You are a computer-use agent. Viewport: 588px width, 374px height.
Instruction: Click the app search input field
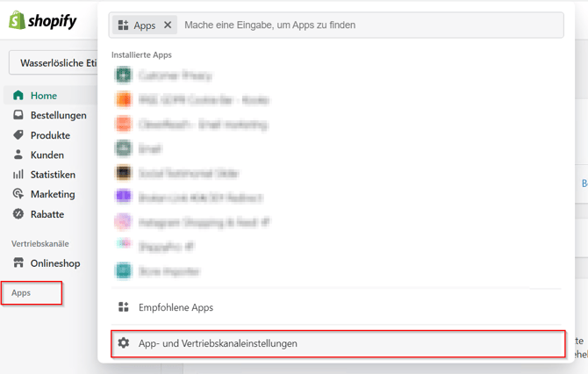click(x=369, y=25)
